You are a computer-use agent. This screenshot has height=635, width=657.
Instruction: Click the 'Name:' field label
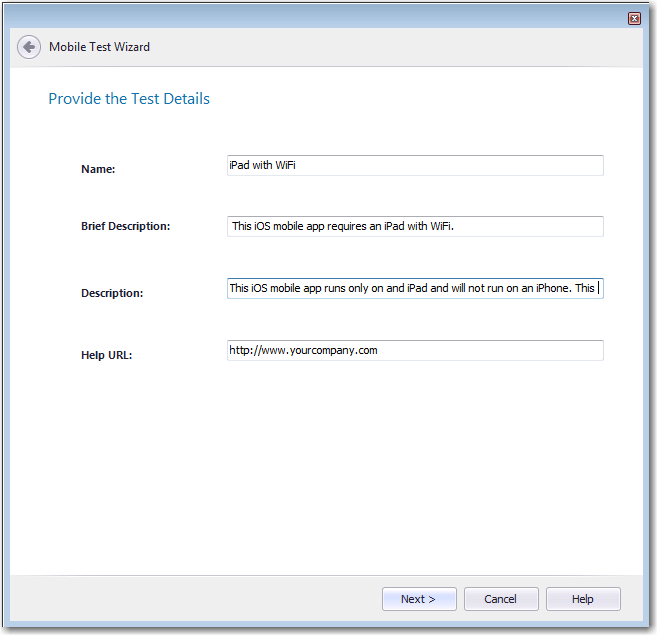coord(98,169)
